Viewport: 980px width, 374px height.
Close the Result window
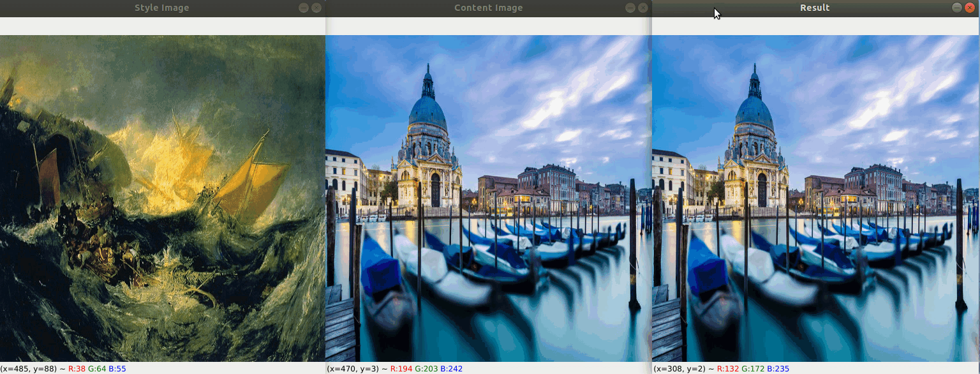click(x=970, y=8)
